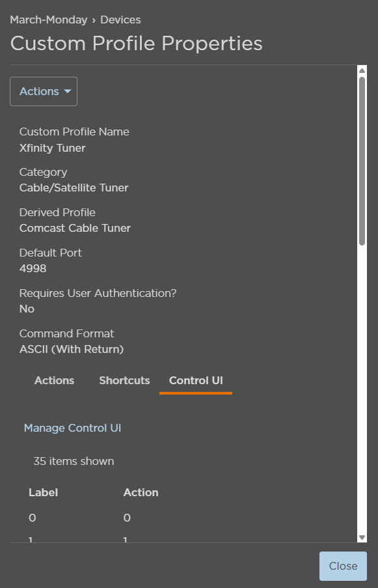Switch to the Actions tab
This screenshot has width=378, height=588.
coord(54,380)
